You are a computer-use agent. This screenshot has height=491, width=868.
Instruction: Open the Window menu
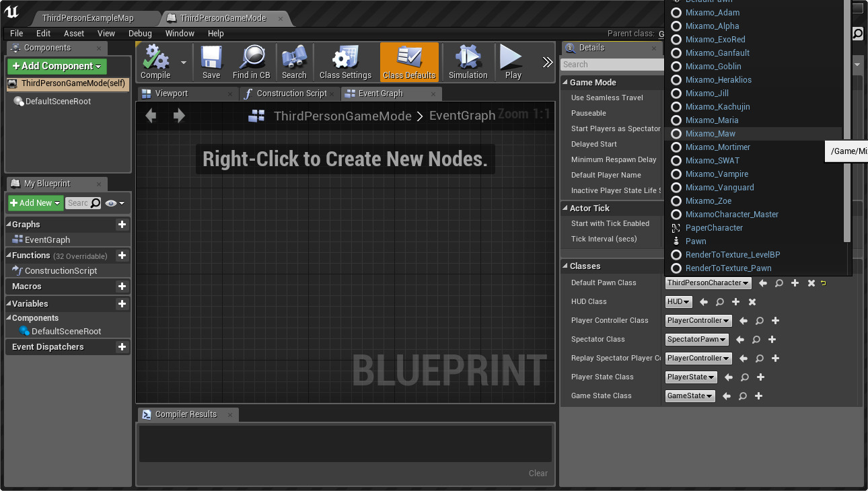pyautogui.click(x=180, y=34)
